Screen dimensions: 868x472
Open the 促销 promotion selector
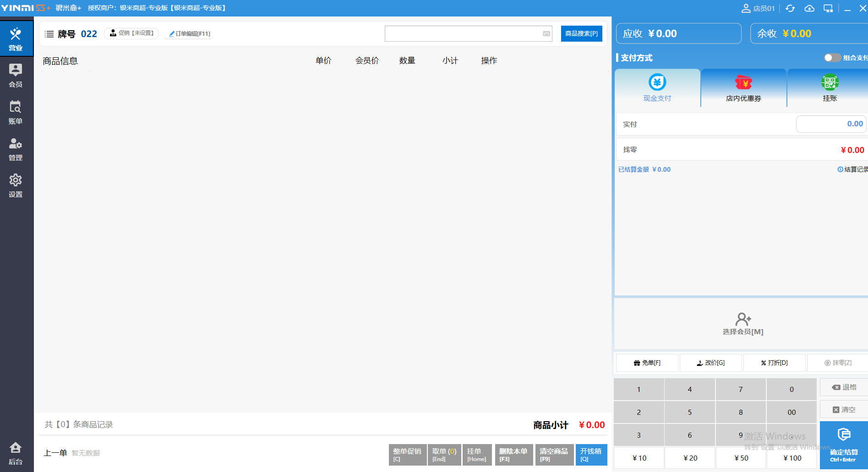pos(131,33)
